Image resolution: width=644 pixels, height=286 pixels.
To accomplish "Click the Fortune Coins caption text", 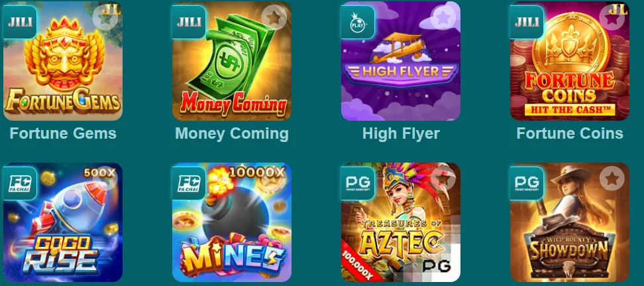I will (x=570, y=133).
